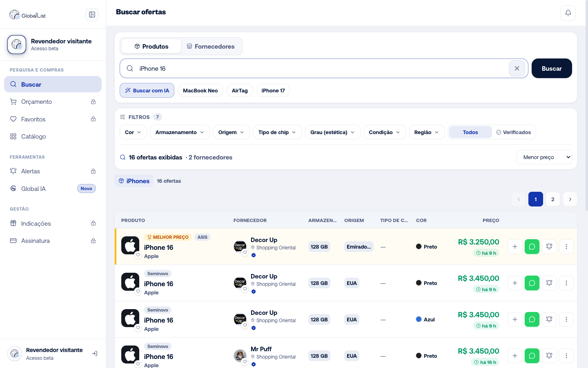Favorite Mr Puff supplier heart

245,361
